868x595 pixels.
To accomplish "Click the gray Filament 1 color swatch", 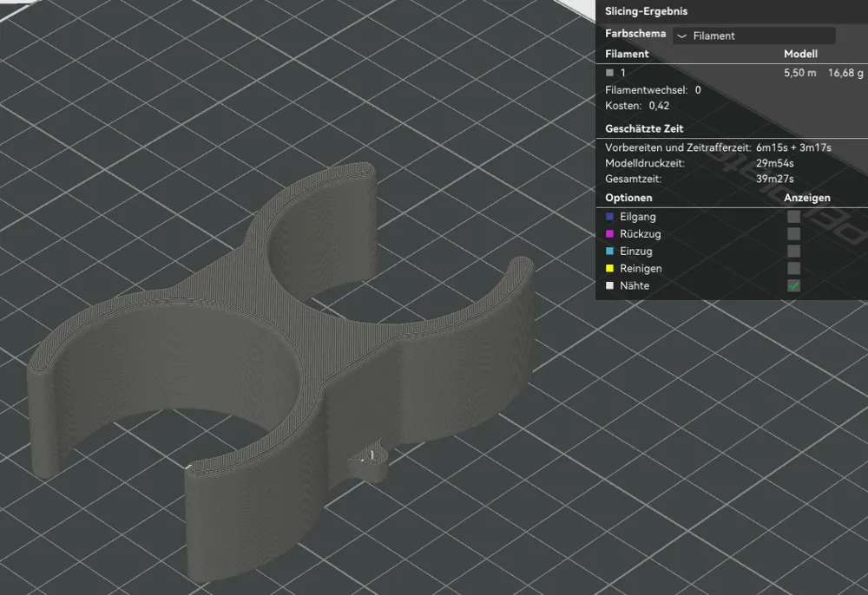I will pos(610,73).
